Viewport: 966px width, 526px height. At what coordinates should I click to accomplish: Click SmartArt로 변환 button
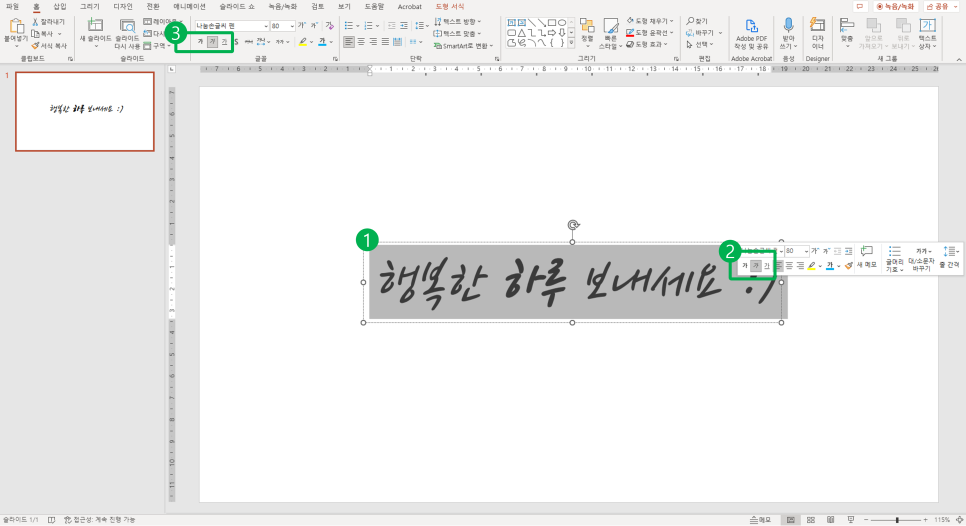[x=463, y=46]
